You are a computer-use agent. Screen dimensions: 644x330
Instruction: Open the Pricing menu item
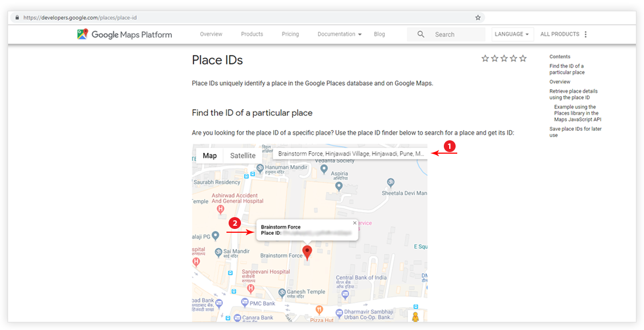(x=290, y=34)
